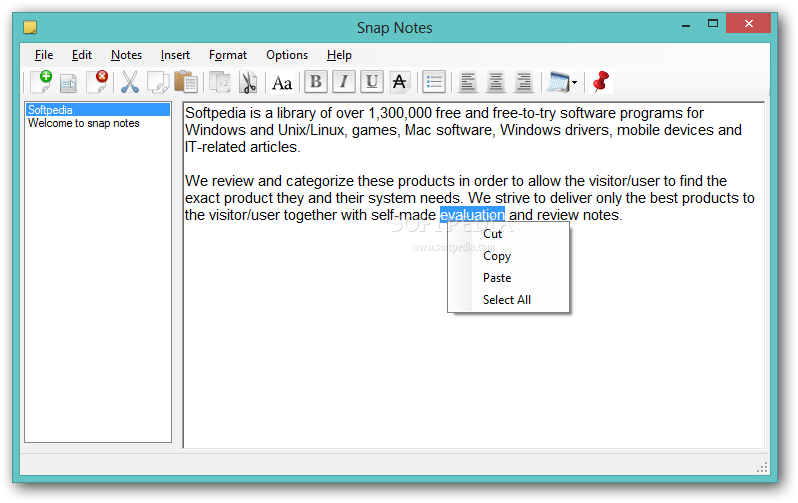Toggle the bullet list button
The height and width of the screenshot is (503, 798).
[x=434, y=82]
